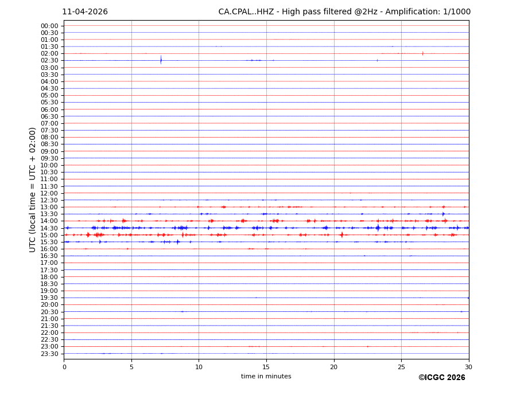This screenshot has height=399, width=532.
Task: Select the 00:00 time row label
Action: point(49,26)
